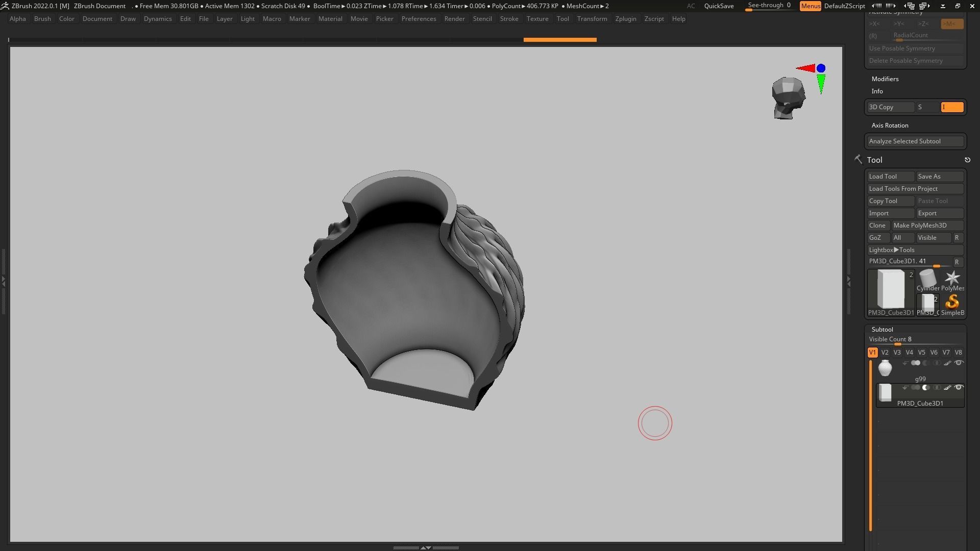Select the SimpleBrush tool thumbnail
The height and width of the screenshot is (551, 980).
point(952,303)
